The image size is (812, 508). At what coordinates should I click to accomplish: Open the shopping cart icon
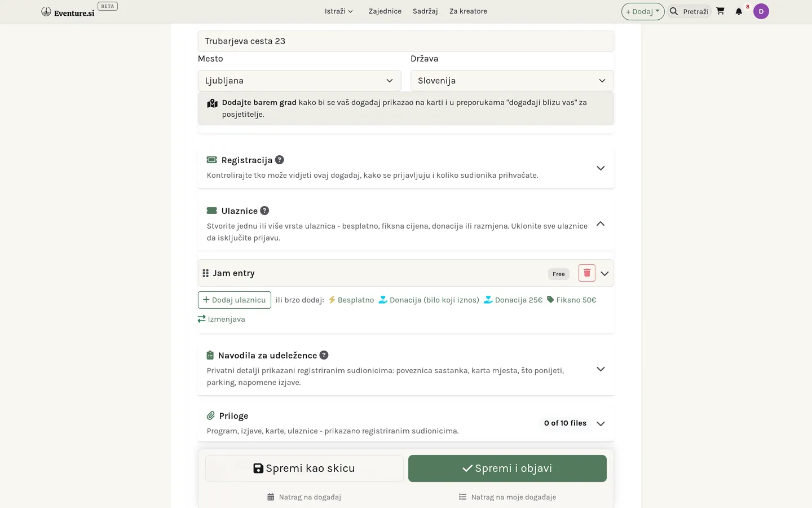[x=720, y=11]
